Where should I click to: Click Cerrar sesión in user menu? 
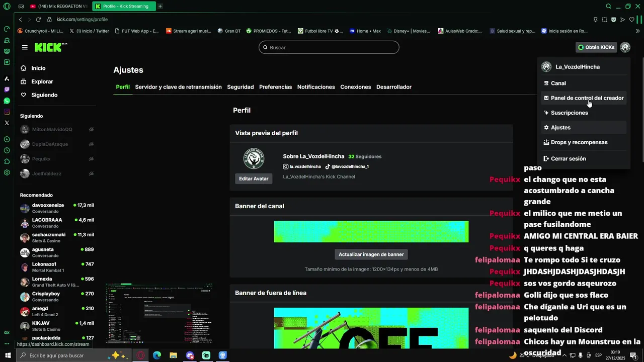[x=584, y=158]
